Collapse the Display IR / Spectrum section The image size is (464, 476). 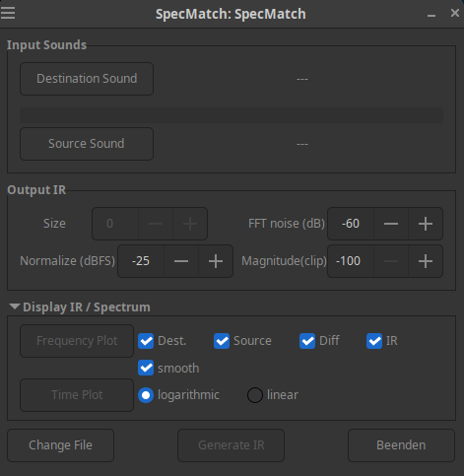click(15, 306)
